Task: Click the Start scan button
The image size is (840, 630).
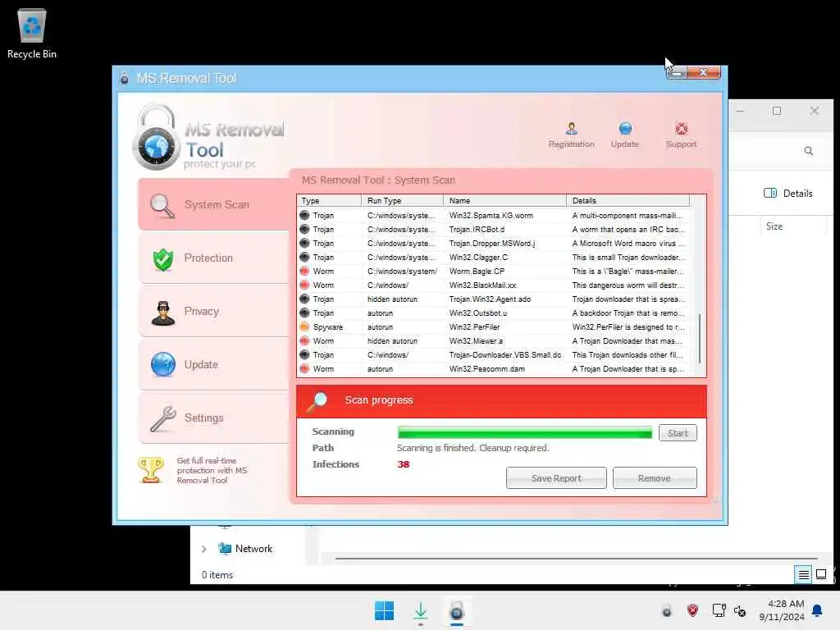Action: tap(678, 433)
